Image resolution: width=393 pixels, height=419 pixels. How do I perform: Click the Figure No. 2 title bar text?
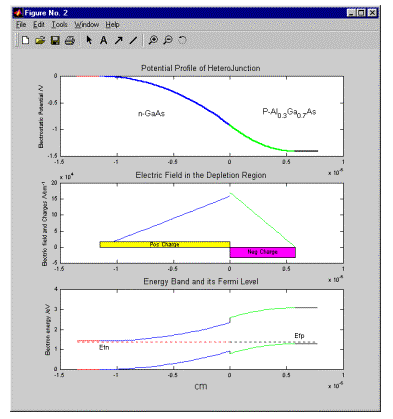[x=46, y=13]
